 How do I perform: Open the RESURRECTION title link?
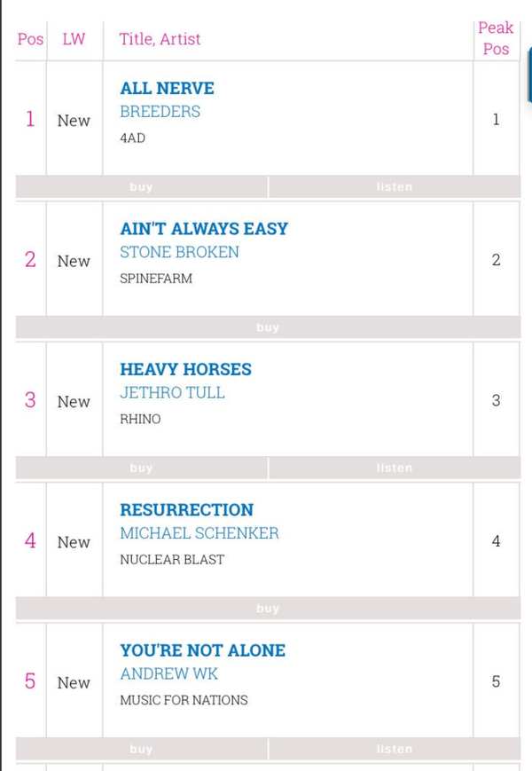[x=187, y=510]
